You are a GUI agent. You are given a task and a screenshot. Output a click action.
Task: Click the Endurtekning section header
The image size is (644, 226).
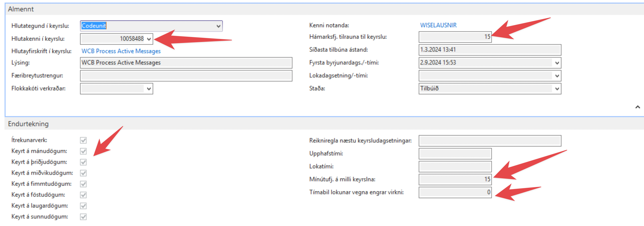click(28, 124)
